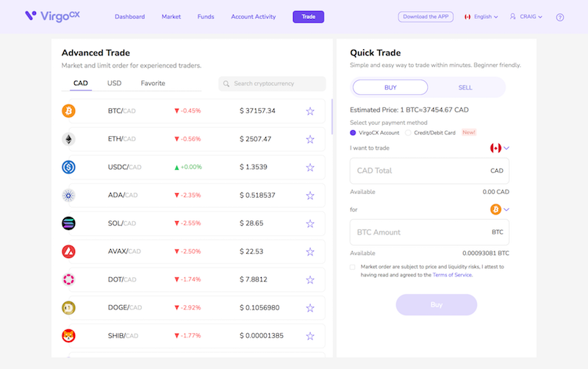Viewport: 588px width, 369px height.
Task: Click the $ 0.00001385 SHIB price
Action: point(262,336)
